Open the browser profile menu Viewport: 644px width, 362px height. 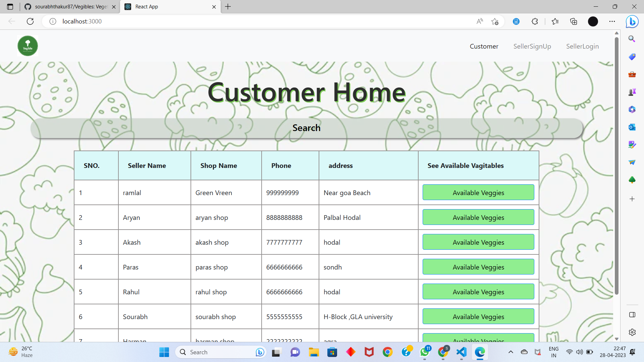pyautogui.click(x=593, y=21)
